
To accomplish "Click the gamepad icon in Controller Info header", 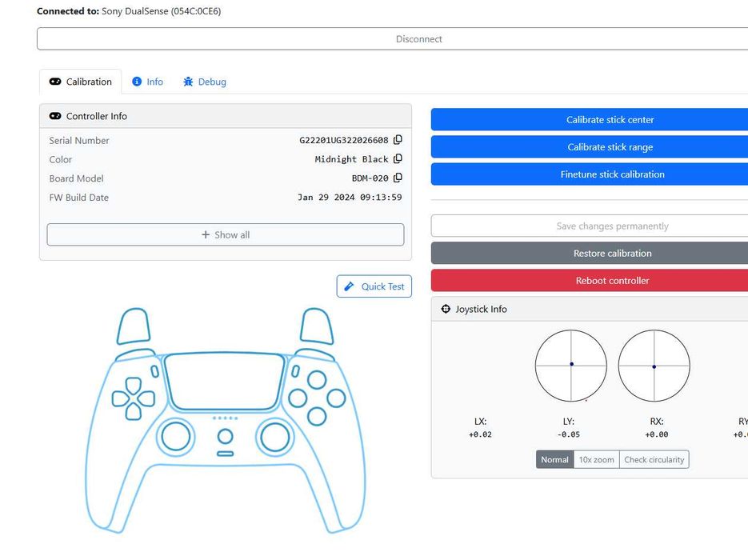I will coord(55,116).
